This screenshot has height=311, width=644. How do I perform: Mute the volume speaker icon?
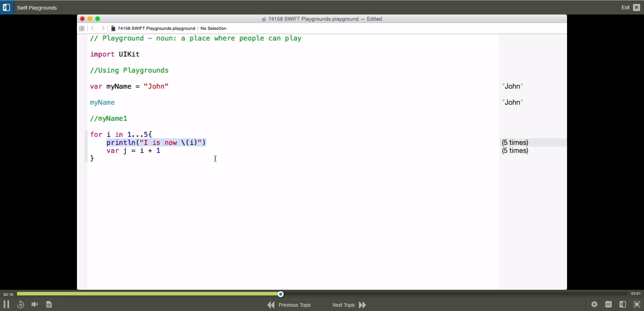click(x=35, y=304)
